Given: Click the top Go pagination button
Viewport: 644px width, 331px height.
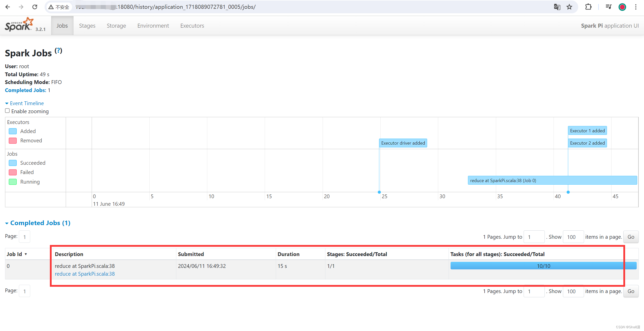Looking at the screenshot, I should click(631, 237).
